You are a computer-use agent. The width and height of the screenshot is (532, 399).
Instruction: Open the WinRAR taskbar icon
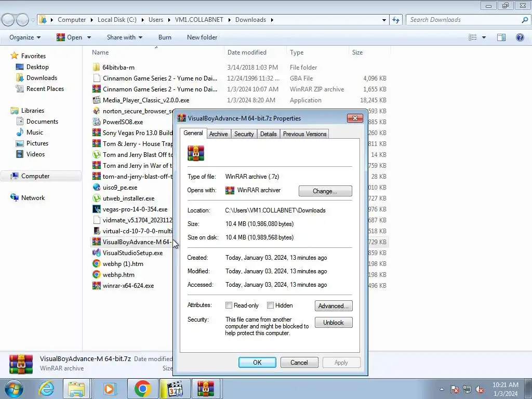tap(206, 389)
